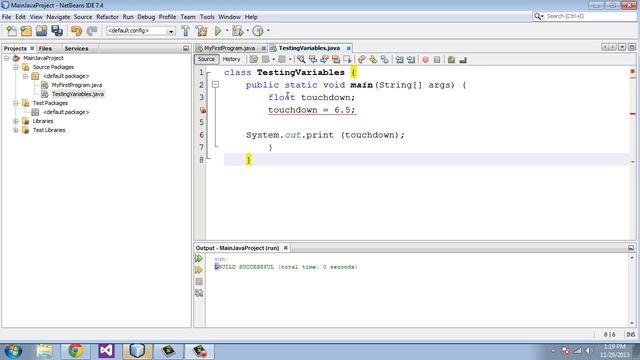Open the default config dropdown
Screen dimensions: 640x360
[141, 31]
